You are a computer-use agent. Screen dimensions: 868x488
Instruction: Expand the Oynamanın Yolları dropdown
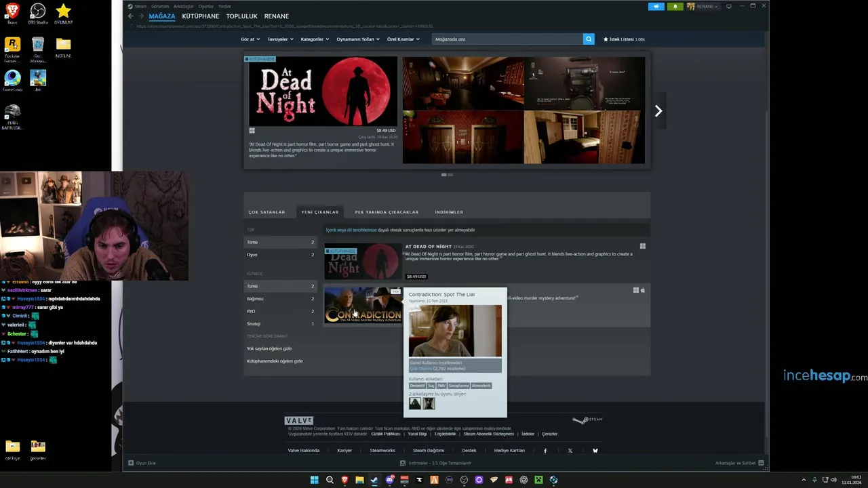click(x=358, y=39)
